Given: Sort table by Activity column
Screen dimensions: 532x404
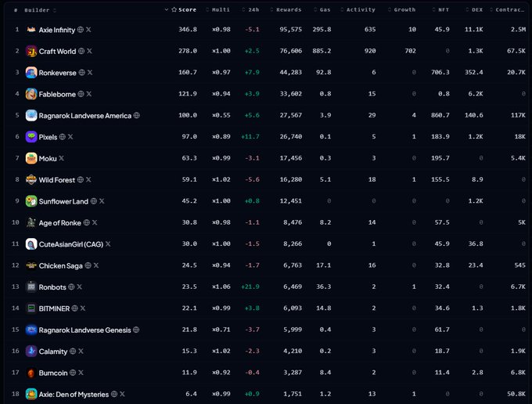Looking at the screenshot, I should (358, 10).
